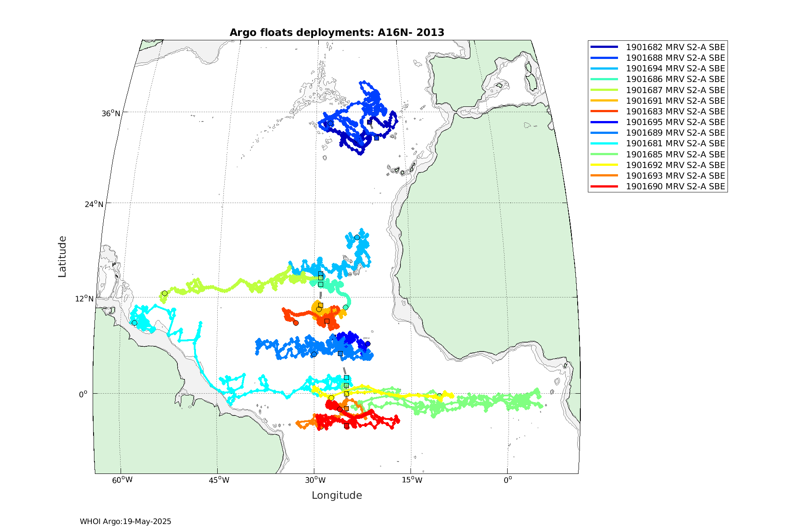Click the yellow circle marker just below the equator
The image size is (798, 532).
coord(331,398)
